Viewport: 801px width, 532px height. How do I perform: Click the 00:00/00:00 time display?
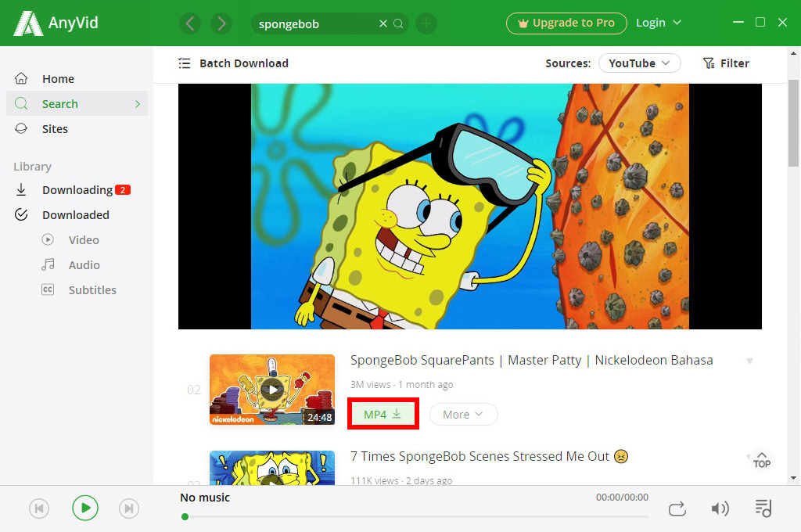pos(622,498)
